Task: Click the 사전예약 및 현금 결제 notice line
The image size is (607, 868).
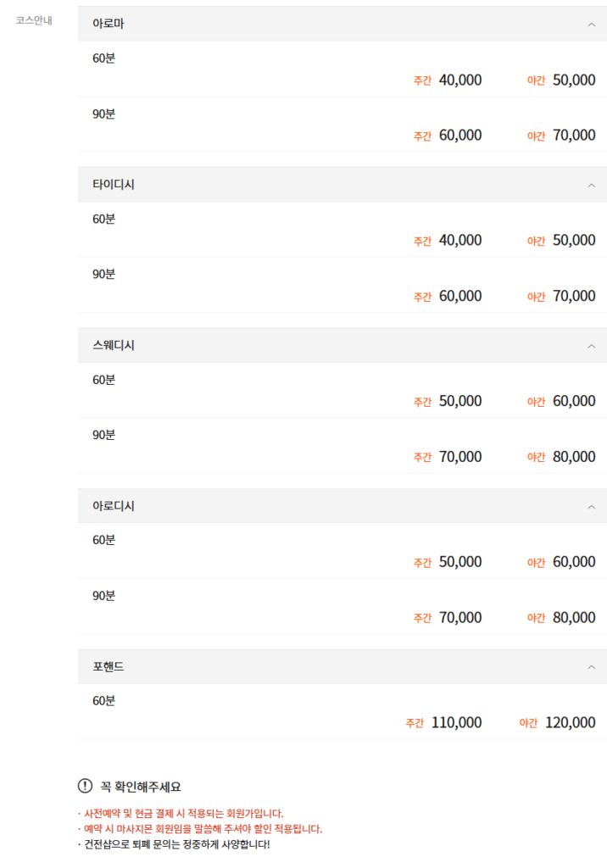Action: tap(181, 813)
